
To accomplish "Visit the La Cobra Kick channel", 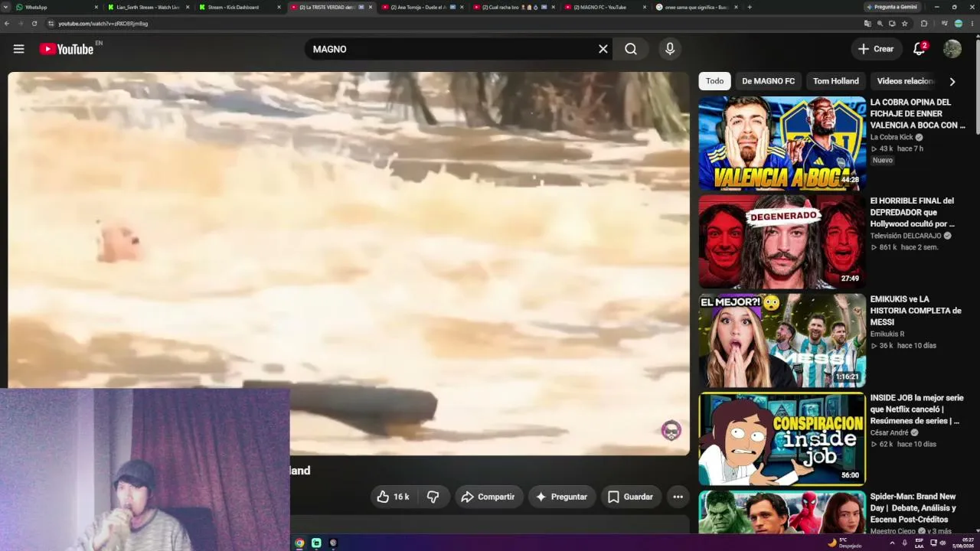I will [x=892, y=137].
